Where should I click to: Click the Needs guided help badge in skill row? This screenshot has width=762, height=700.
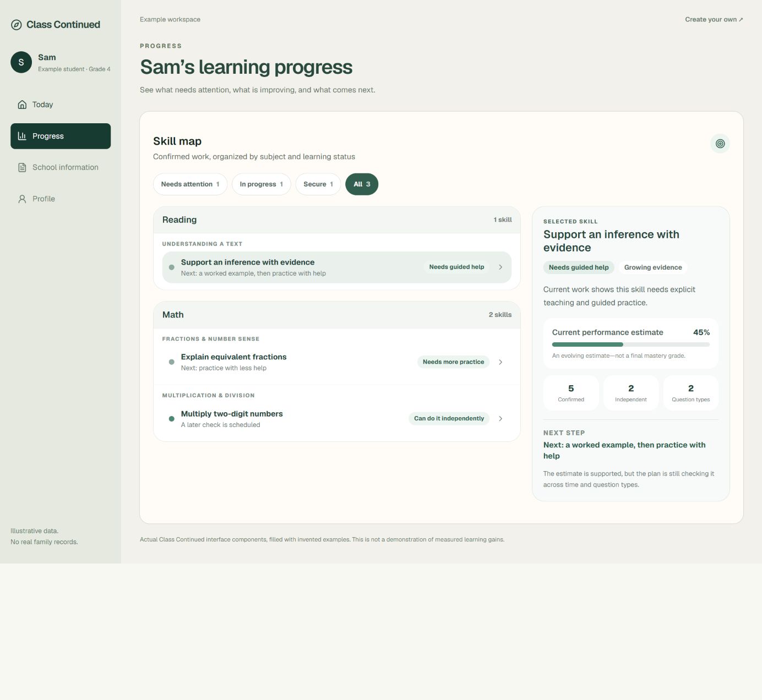(x=456, y=267)
